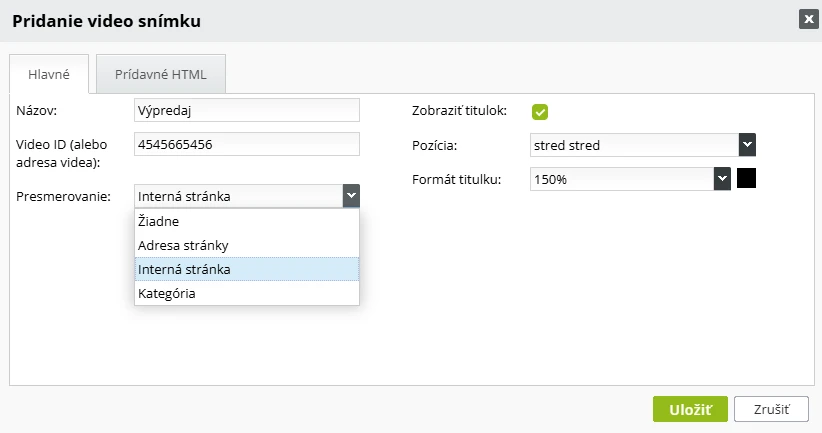
Task: Save with the Uložiť button
Action: click(x=690, y=409)
